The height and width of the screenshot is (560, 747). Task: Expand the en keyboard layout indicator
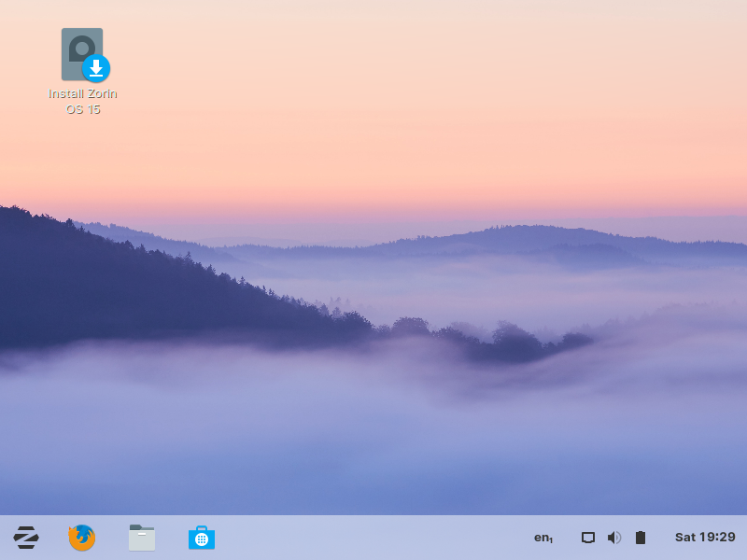[543, 538]
